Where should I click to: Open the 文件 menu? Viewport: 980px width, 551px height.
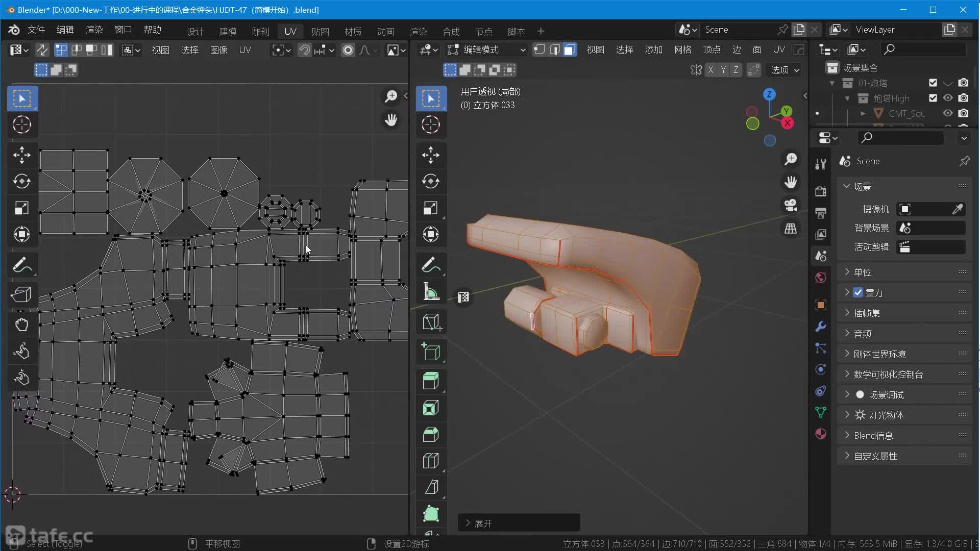click(36, 30)
